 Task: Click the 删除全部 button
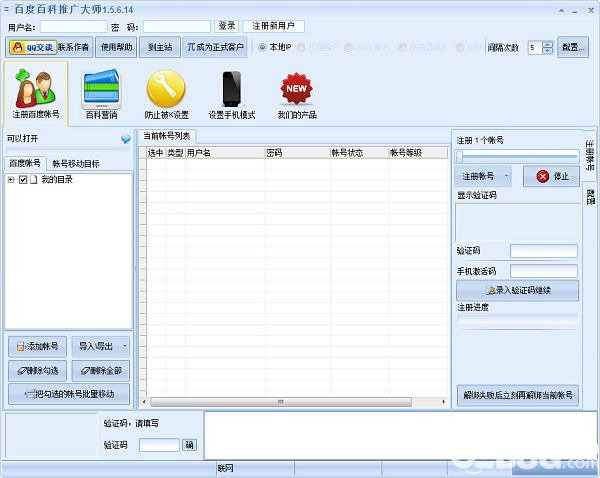coord(101,370)
